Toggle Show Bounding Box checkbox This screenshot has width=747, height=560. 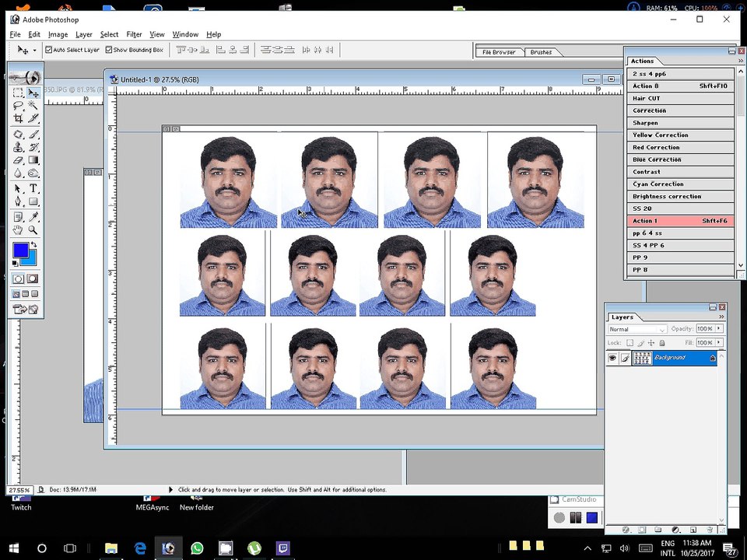(109, 50)
